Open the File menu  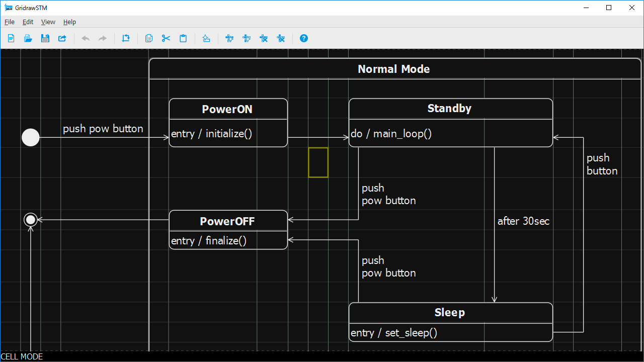pos(10,22)
